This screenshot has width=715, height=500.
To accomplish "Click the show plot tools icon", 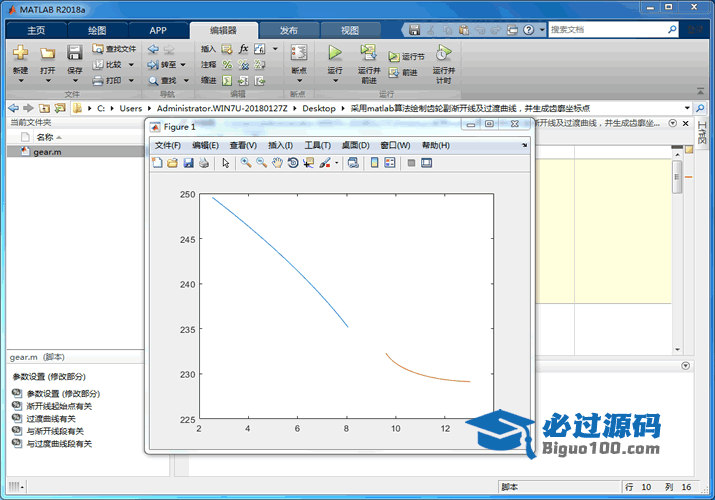I will pyautogui.click(x=427, y=163).
